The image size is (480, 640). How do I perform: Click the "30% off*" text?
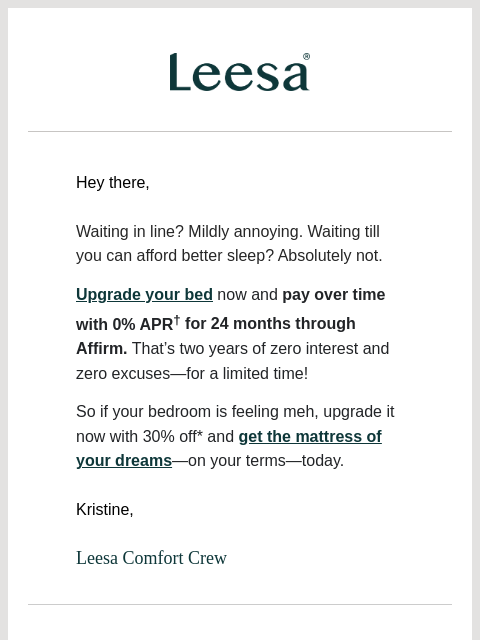click(x=172, y=436)
